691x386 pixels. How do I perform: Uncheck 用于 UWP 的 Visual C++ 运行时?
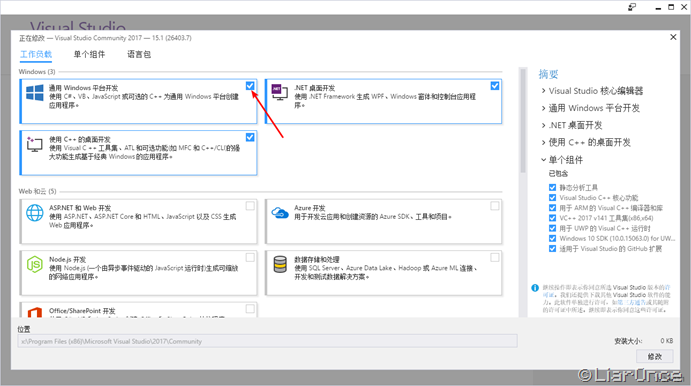tap(552, 228)
